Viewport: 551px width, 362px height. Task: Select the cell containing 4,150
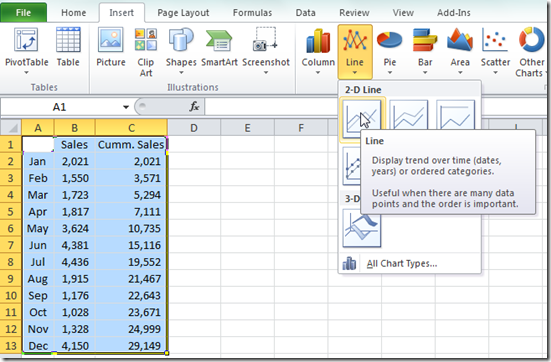click(x=74, y=345)
